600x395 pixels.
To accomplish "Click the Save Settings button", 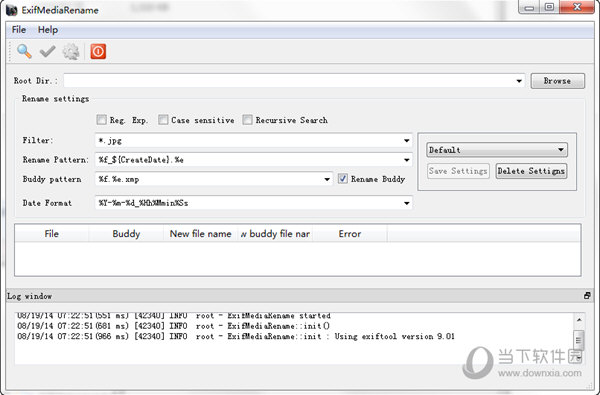I will tap(458, 171).
